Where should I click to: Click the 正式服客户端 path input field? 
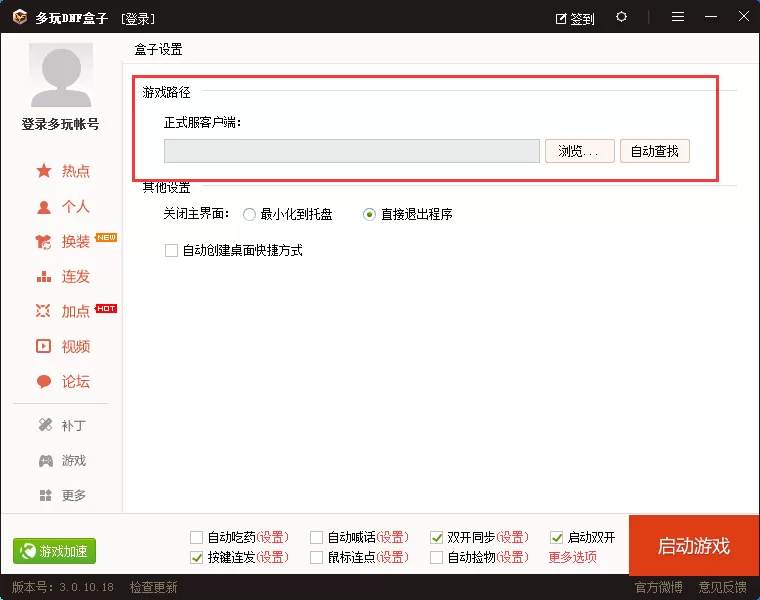coord(352,151)
